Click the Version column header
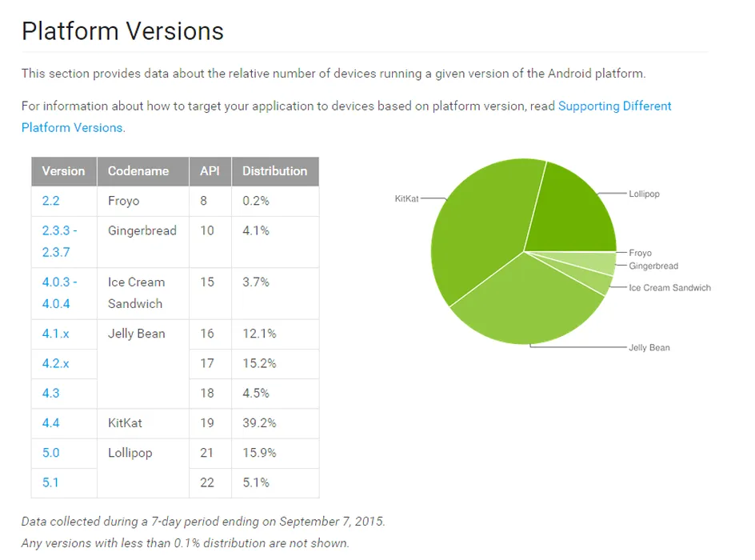 click(x=64, y=171)
